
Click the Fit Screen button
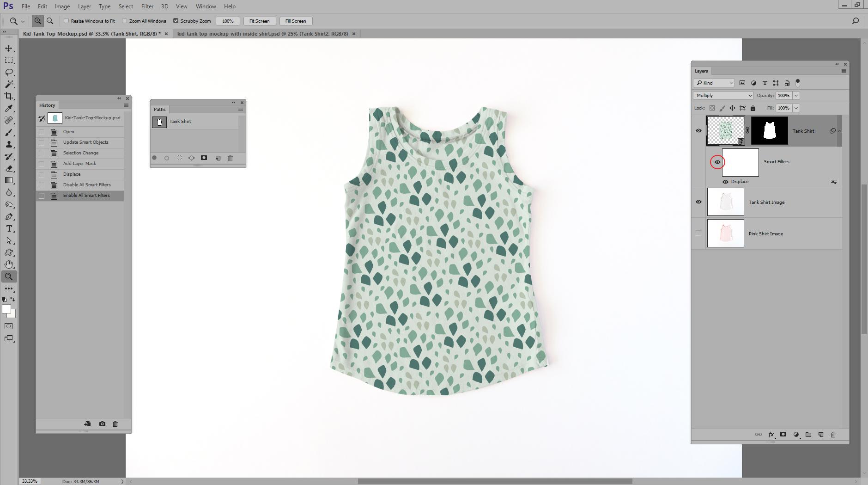tap(259, 21)
